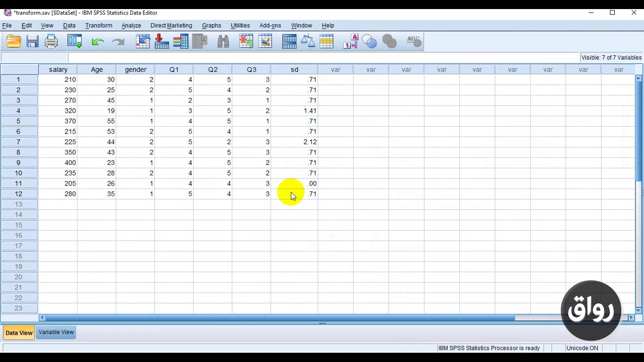Click the 'Unicode:ON' status bar entry
Image resolution: width=644 pixels, height=362 pixels.
[x=582, y=348]
